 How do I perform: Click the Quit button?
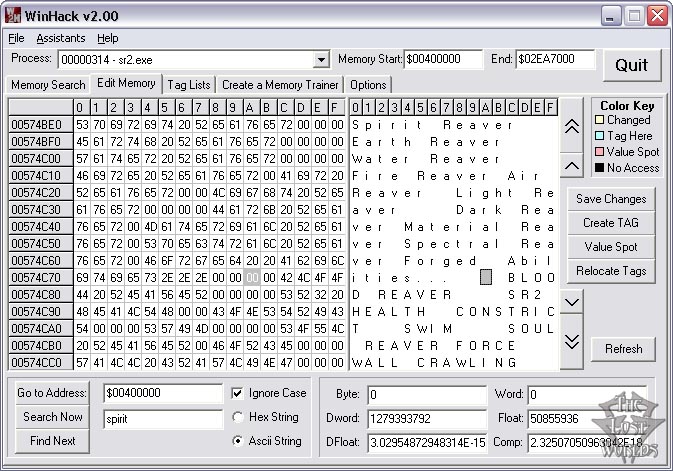point(632,65)
